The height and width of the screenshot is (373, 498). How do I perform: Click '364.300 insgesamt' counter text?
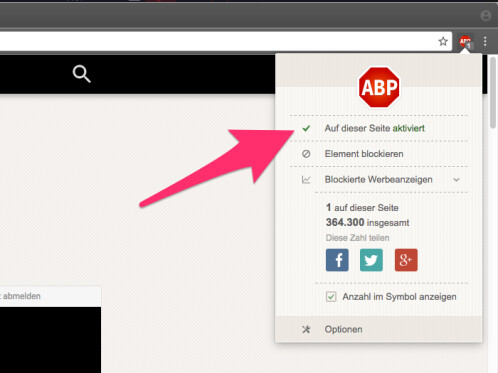pos(367,222)
